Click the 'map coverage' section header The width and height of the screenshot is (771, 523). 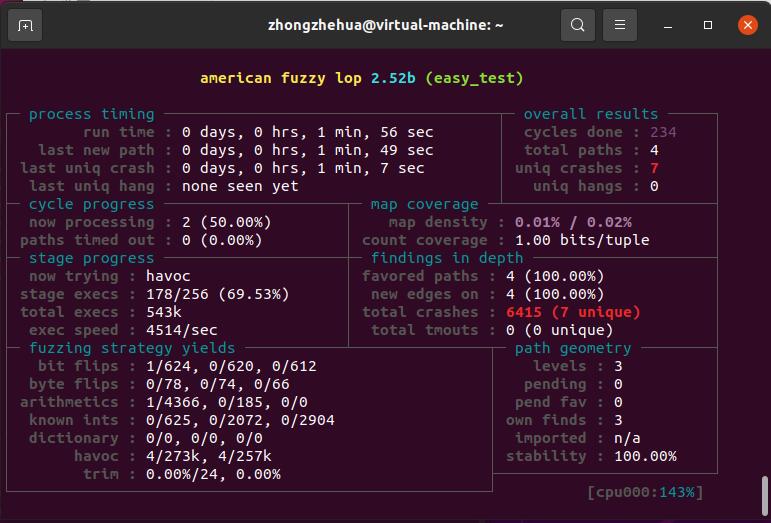pyautogui.click(x=424, y=204)
